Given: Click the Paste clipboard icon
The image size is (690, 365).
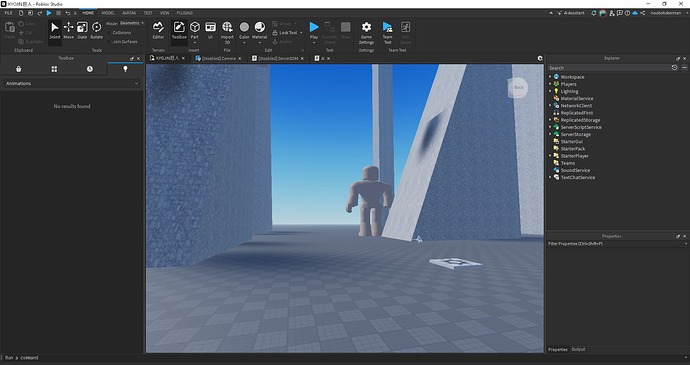Looking at the screenshot, I should [10, 28].
